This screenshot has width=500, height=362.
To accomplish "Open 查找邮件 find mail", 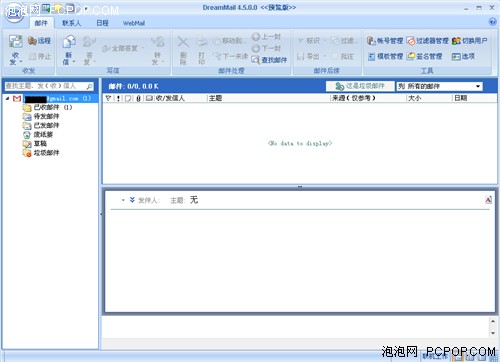I will [269, 60].
